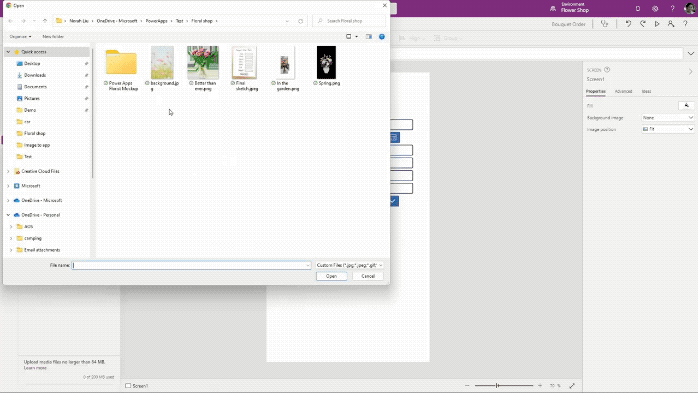Select the Spring.png thumbnail
The width and height of the screenshot is (698, 393).
326,66
